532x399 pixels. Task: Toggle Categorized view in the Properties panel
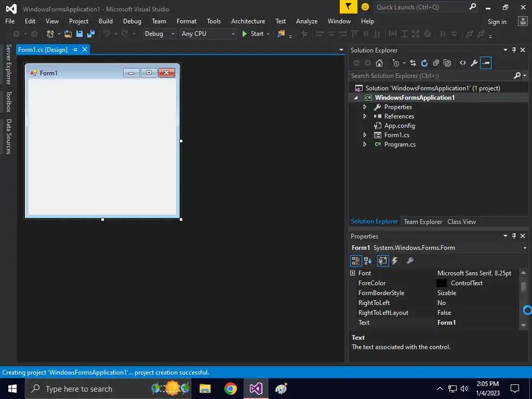355,261
